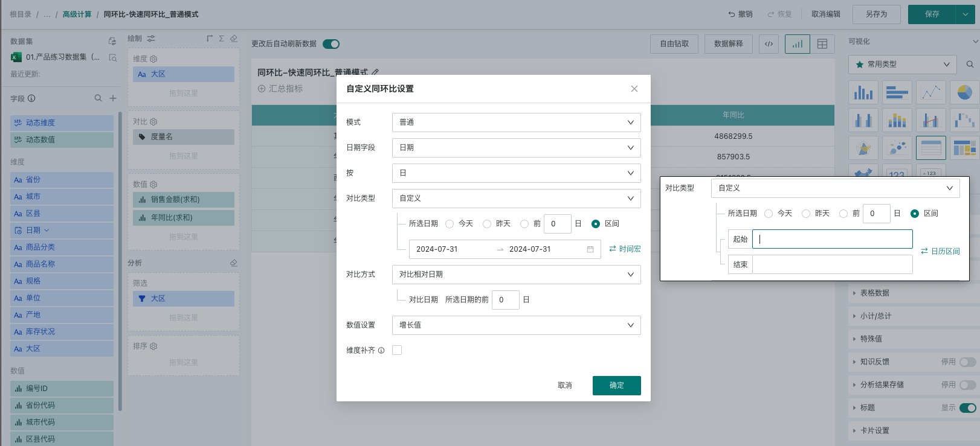Click the 起始 input in the popup panel
Screen dimensions: 980x446
click(x=833, y=239)
